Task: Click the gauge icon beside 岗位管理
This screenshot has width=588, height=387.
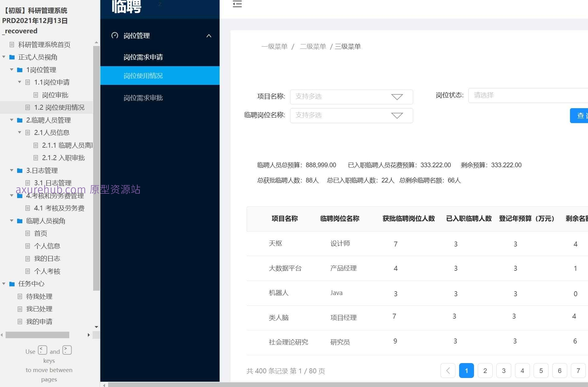Action: pyautogui.click(x=115, y=35)
